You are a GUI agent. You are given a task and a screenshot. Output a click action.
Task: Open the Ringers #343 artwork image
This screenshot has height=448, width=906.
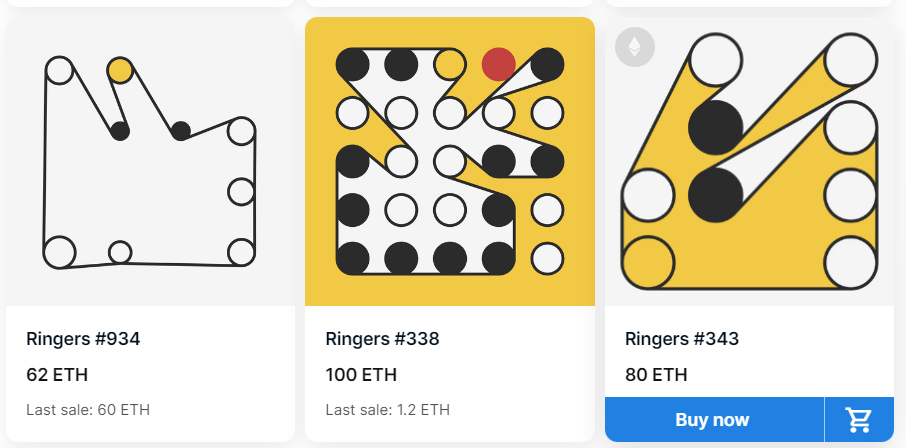(749, 161)
